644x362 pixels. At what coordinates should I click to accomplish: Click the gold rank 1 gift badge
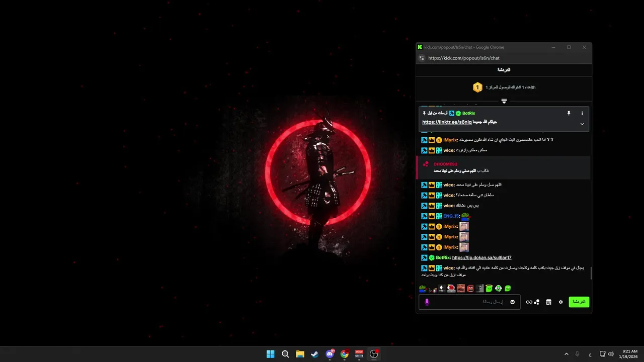coord(477,87)
